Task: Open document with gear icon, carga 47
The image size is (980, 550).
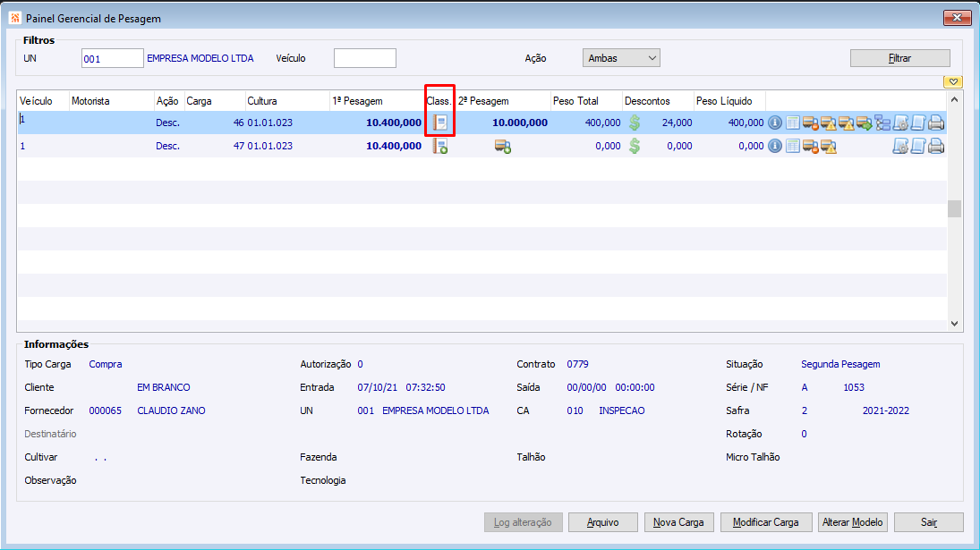Action: [x=900, y=147]
